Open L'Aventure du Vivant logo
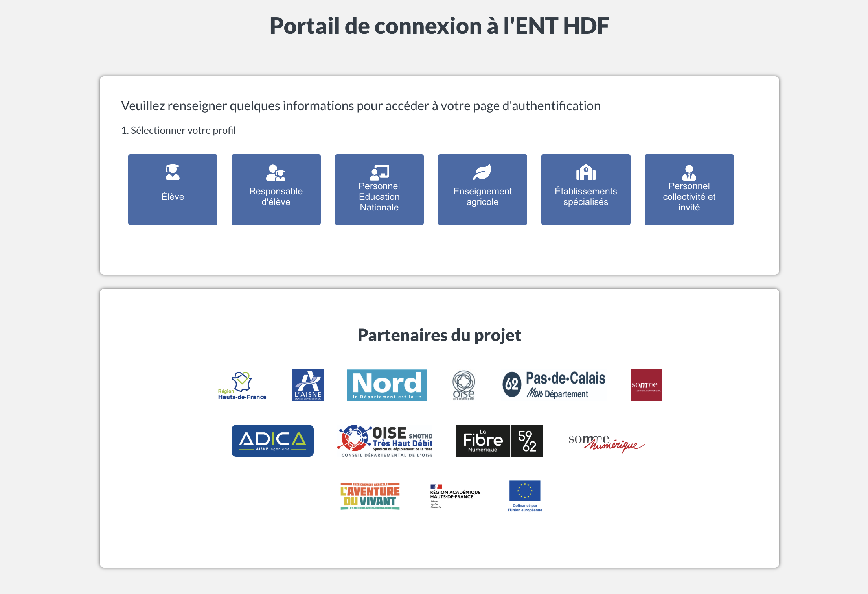The width and height of the screenshot is (868, 594). [x=370, y=496]
